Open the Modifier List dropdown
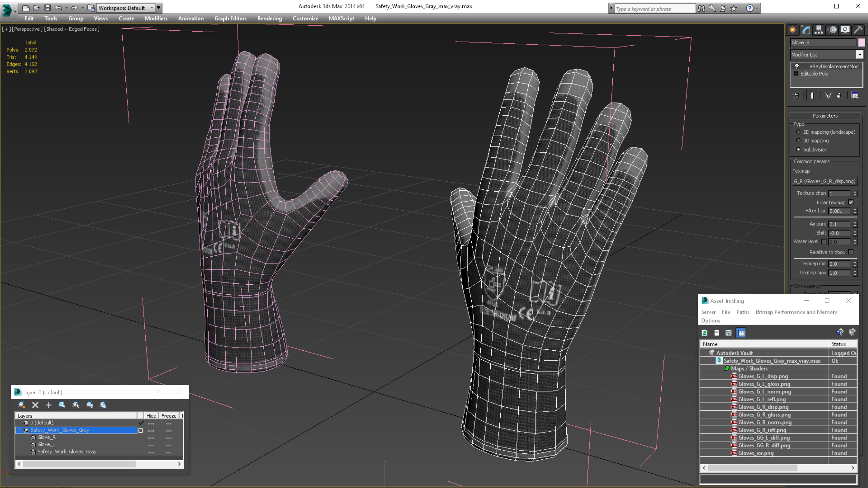The height and width of the screenshot is (488, 868). tap(860, 55)
